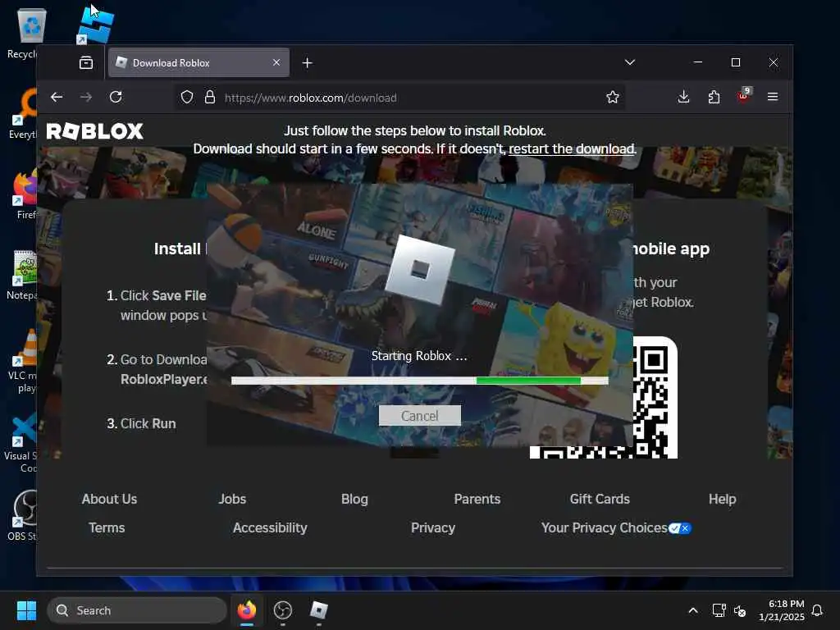Click the Roblox taskbar icon
This screenshot has width=840, height=630.
(x=319, y=610)
